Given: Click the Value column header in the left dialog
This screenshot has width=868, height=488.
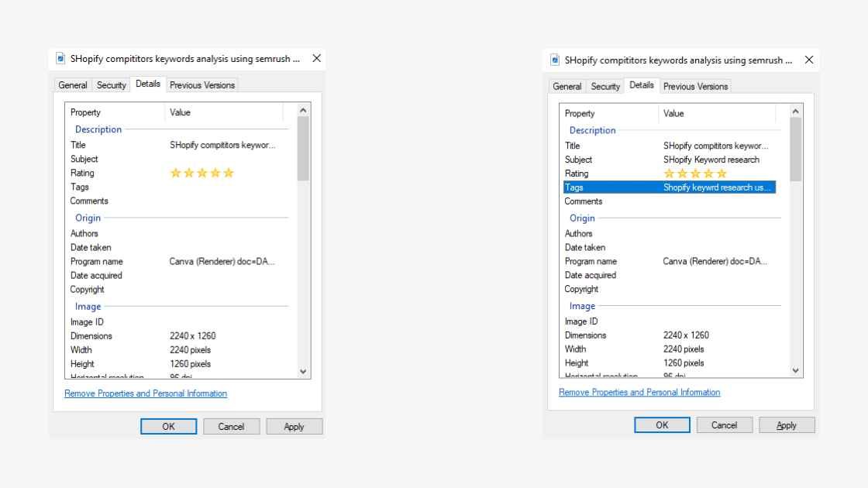Looking at the screenshot, I should (224, 112).
